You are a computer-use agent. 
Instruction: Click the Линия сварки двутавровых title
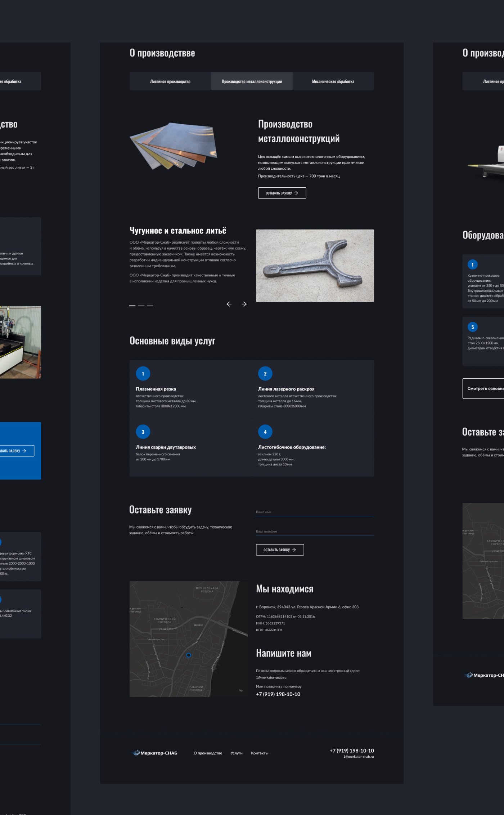click(x=166, y=447)
